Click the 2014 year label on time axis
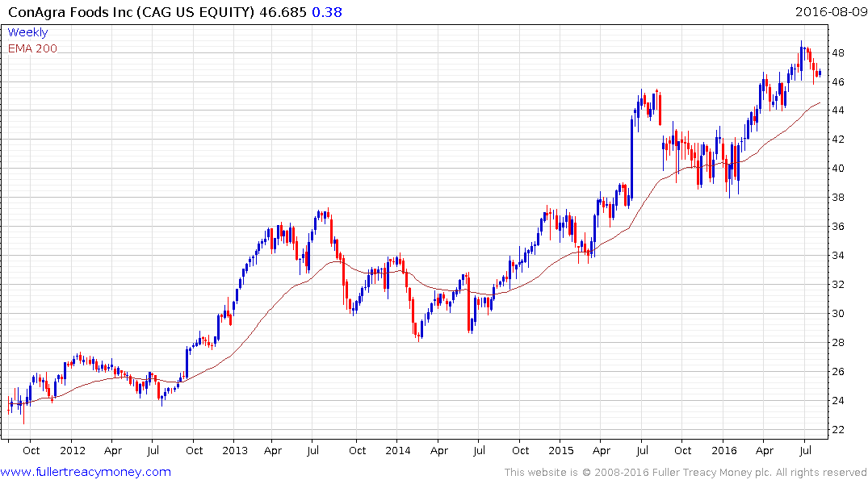Screen dimensions: 868x484 pos(398,451)
